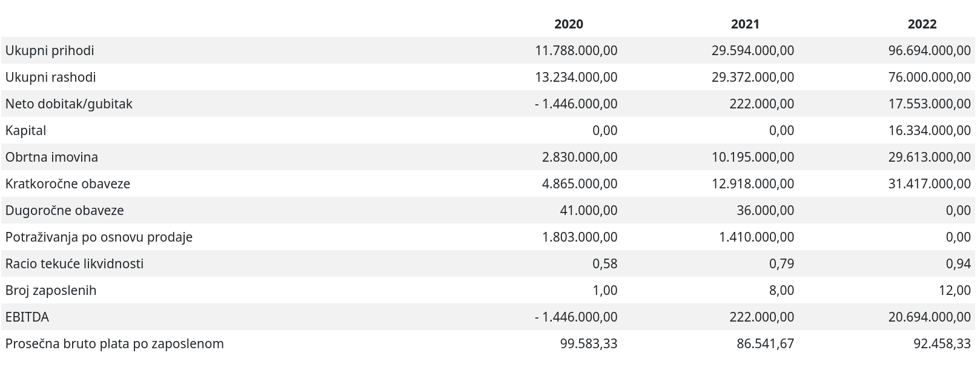Click the Dugoročne obaveze row label
This screenshot has height=367, width=980.
pos(64,211)
